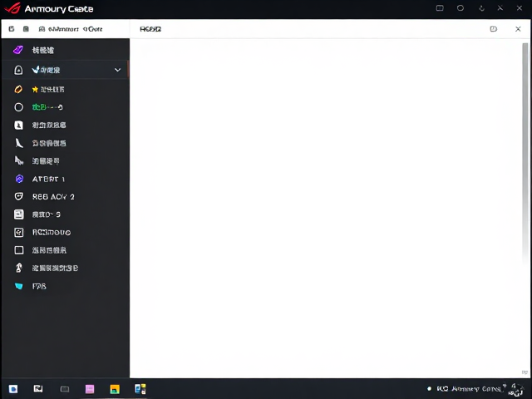The height and width of the screenshot is (399, 532).
Task: Click the circle icon in title bar
Action: pos(460,7)
